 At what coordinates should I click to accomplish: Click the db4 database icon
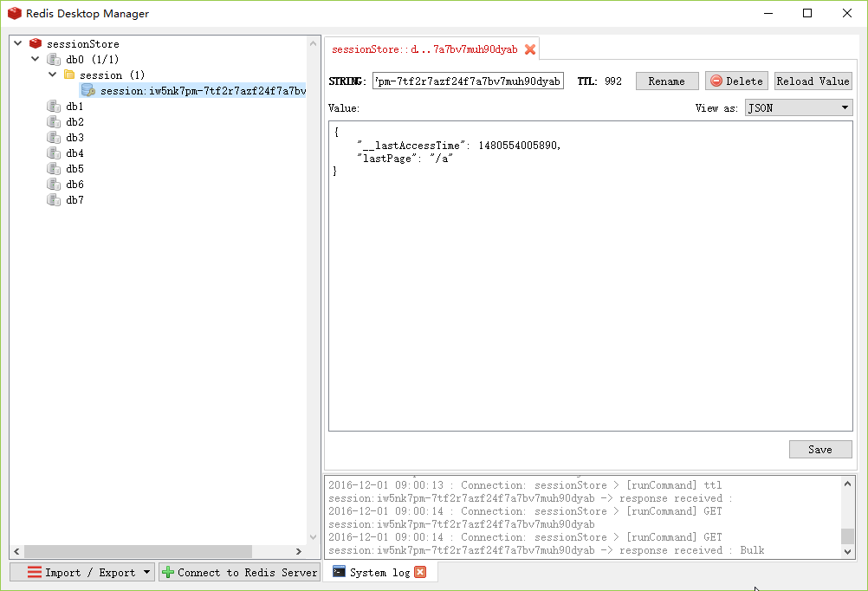pos(54,153)
